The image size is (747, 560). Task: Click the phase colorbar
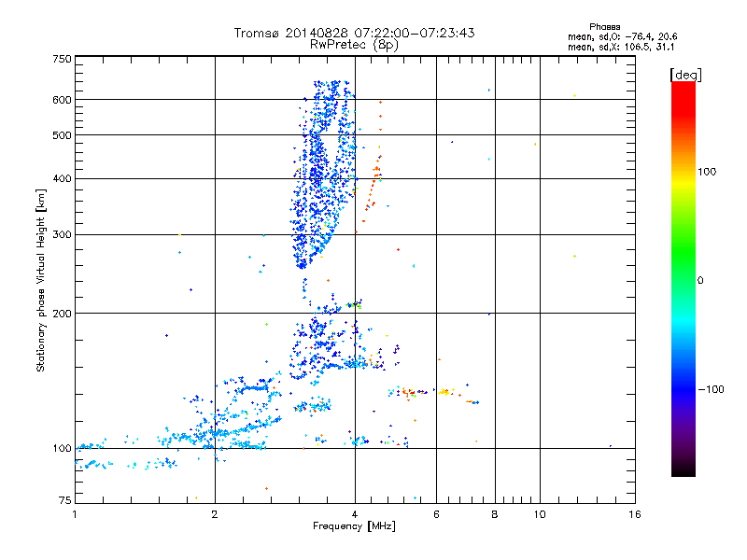pyautogui.click(x=684, y=279)
